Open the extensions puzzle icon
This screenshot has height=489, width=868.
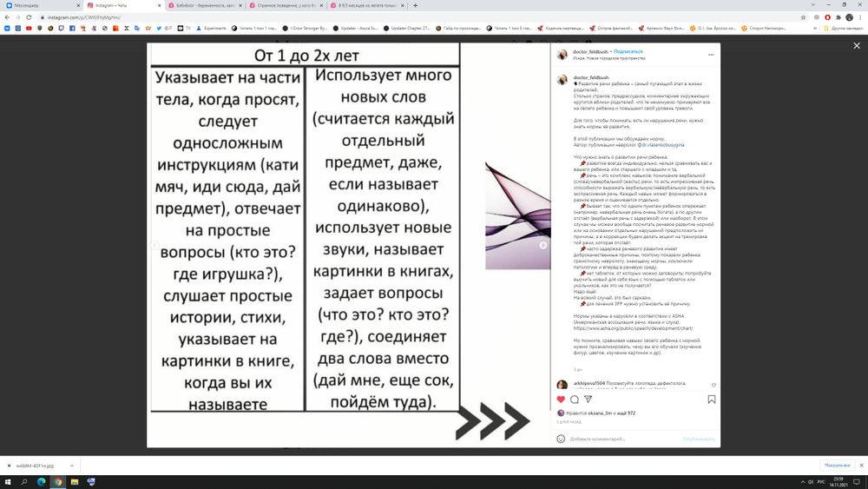[x=838, y=17]
